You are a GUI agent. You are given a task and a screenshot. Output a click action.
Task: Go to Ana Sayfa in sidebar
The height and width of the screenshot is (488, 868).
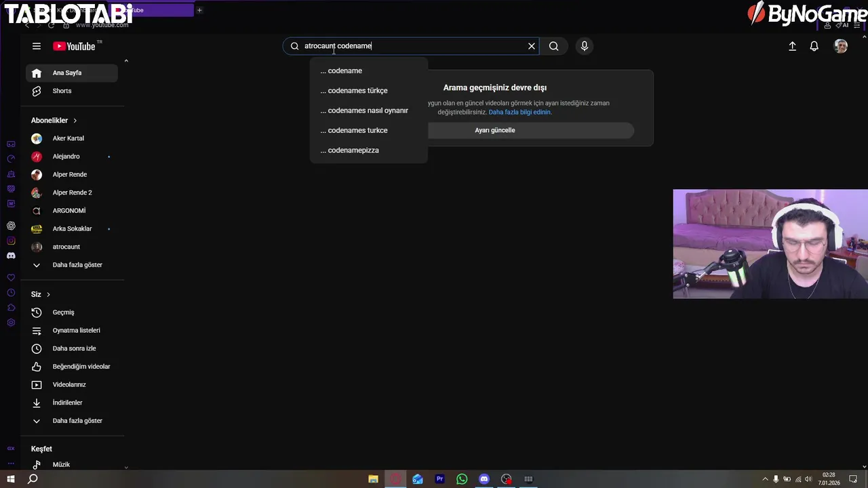coord(72,73)
